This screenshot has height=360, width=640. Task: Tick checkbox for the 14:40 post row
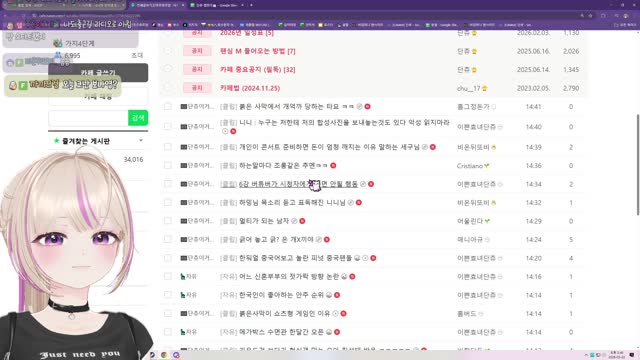pyautogui.click(x=168, y=127)
